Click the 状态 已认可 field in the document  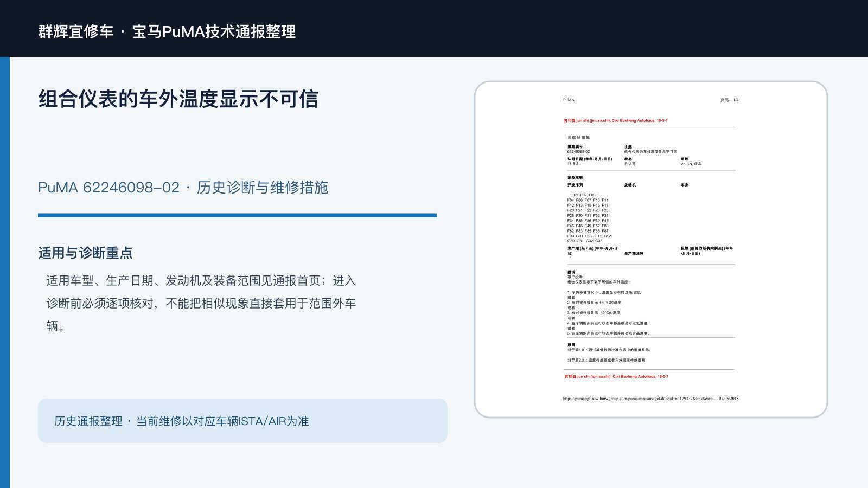coord(630,162)
